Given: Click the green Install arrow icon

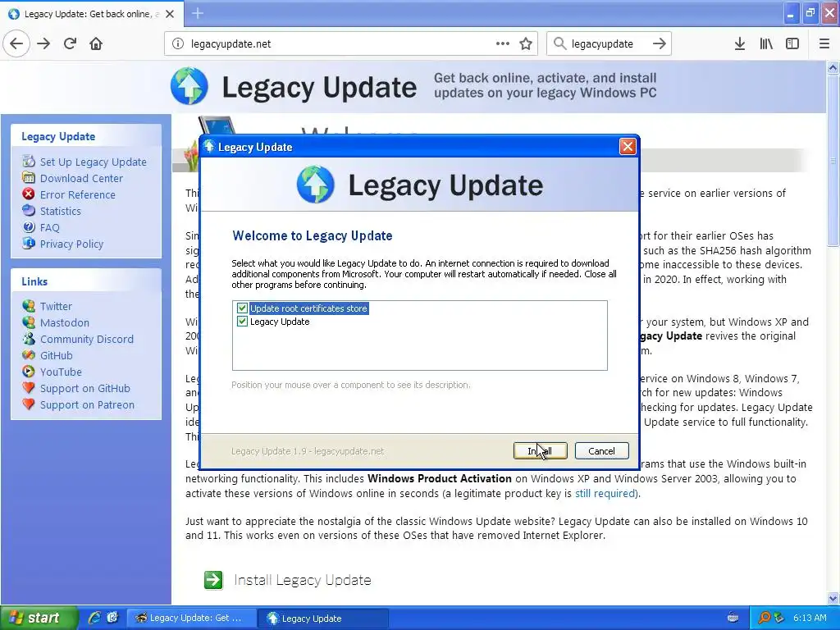Looking at the screenshot, I should tap(213, 580).
